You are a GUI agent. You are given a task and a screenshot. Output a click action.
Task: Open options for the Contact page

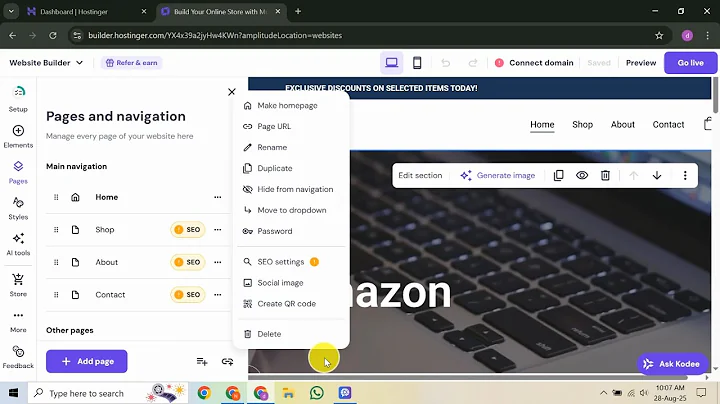tap(218, 295)
